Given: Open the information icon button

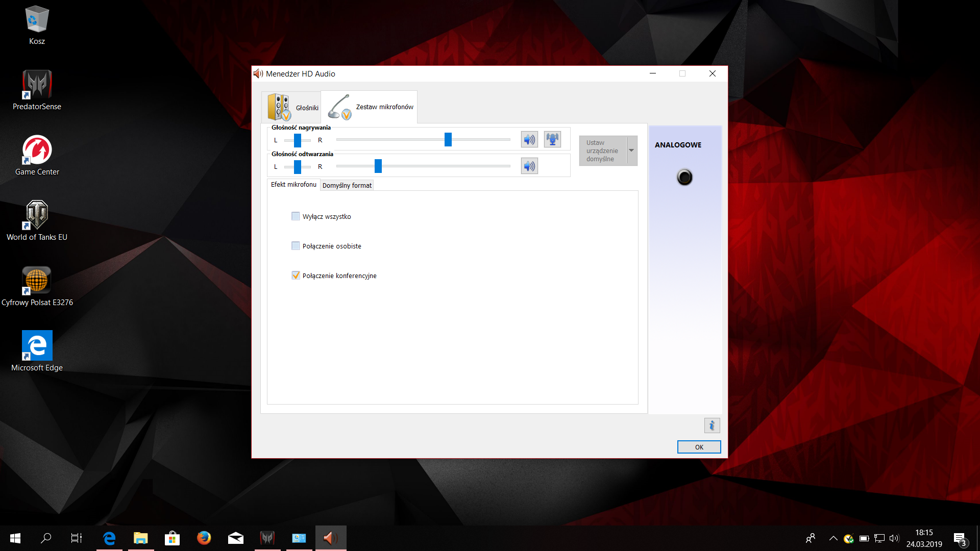Looking at the screenshot, I should pyautogui.click(x=712, y=425).
